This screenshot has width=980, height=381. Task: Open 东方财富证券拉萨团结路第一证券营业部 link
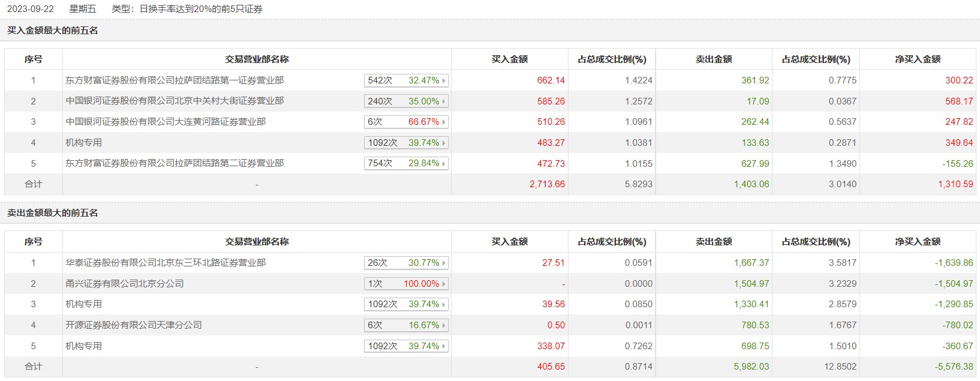click(175, 80)
